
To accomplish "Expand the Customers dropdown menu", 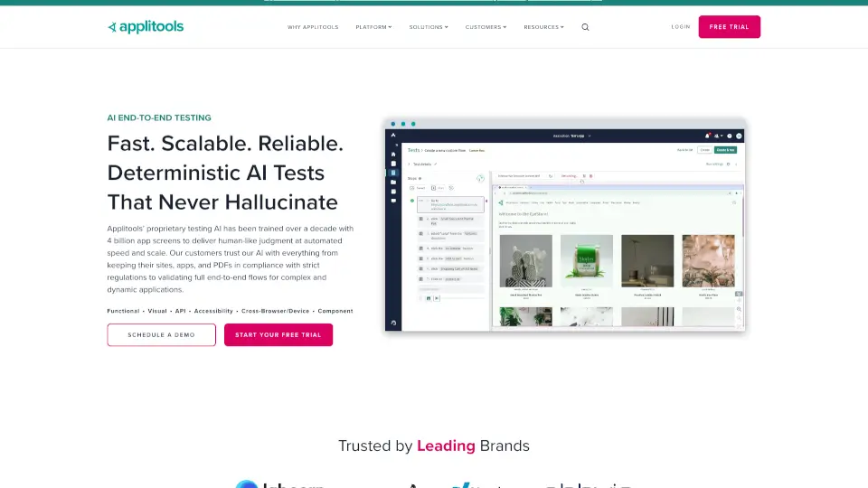I will 486,27.
